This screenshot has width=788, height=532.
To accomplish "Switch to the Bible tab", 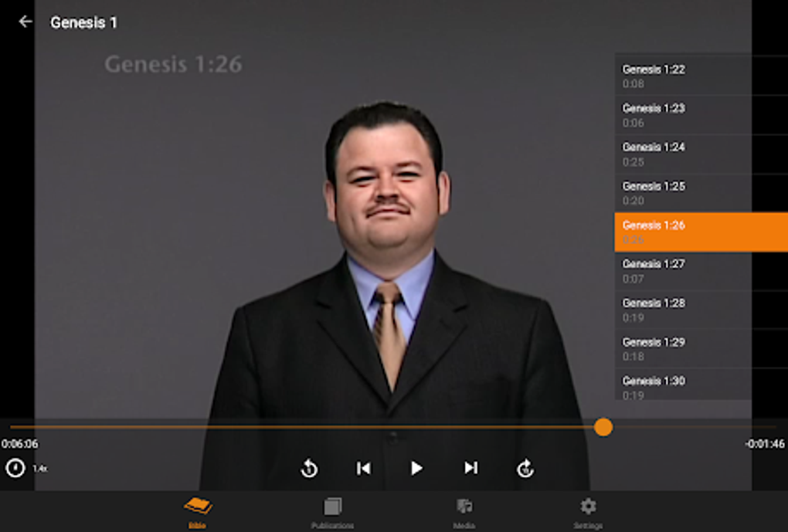I will [x=199, y=507].
